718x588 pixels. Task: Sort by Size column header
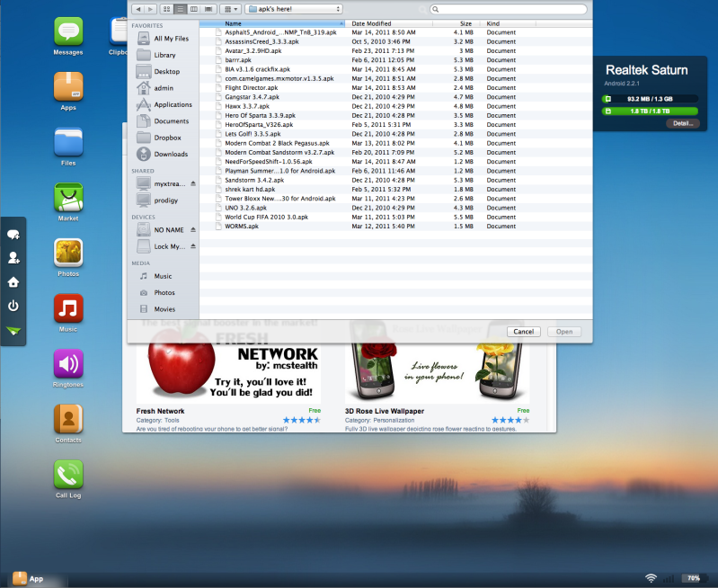[456, 23]
